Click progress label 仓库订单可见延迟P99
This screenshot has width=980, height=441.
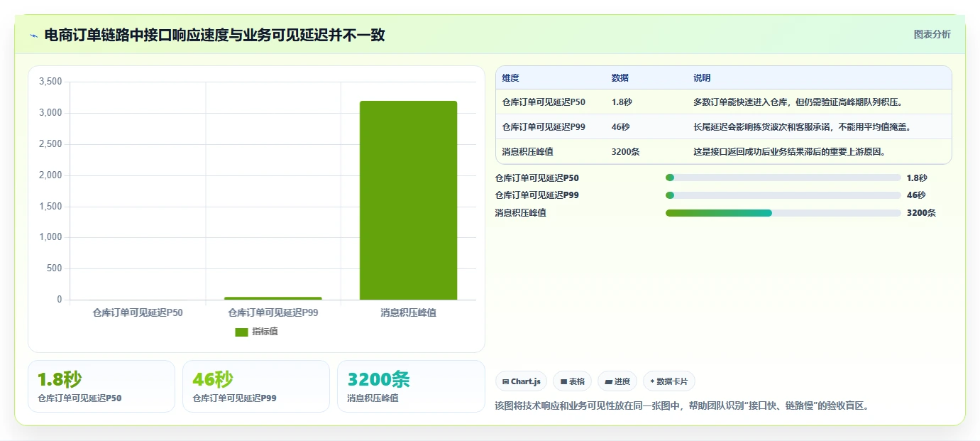coord(537,195)
